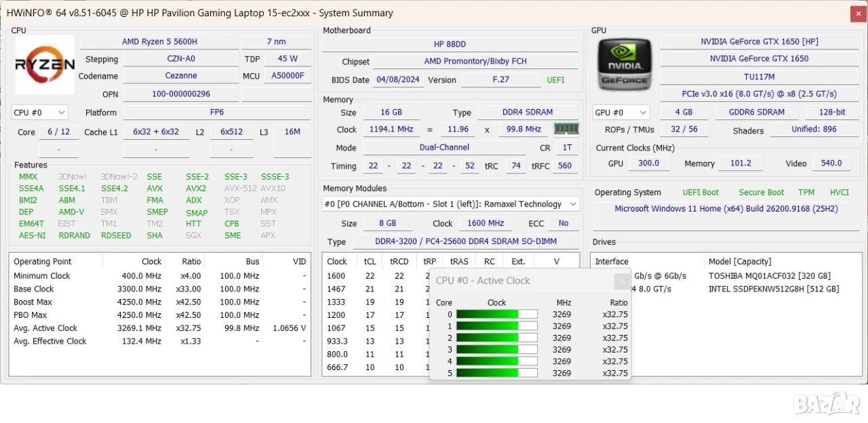Click the VID value 1.0656 V
Image resolution: width=868 pixels, height=423 pixels.
point(289,328)
